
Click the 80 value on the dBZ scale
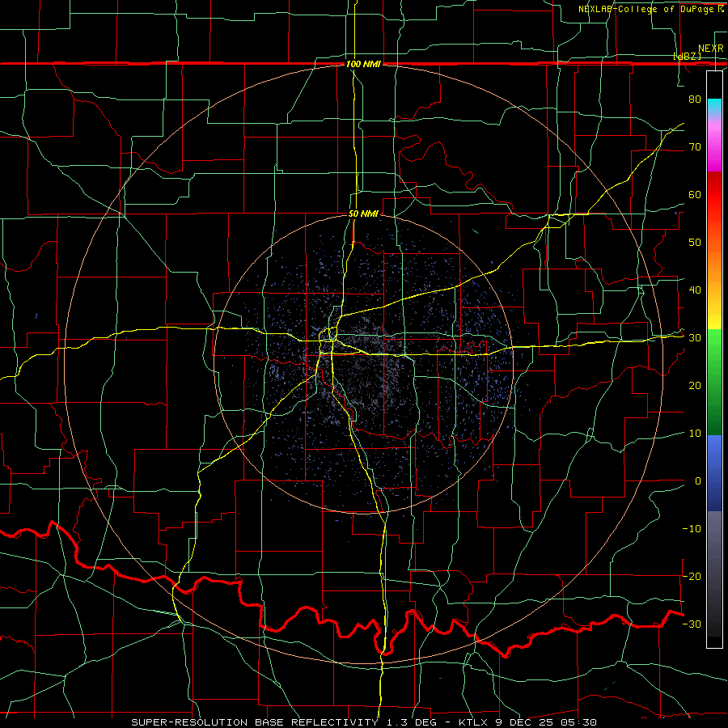(695, 99)
